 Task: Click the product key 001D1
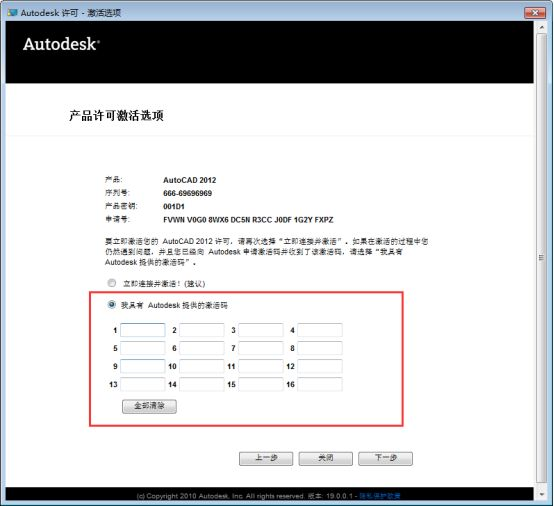click(x=174, y=206)
